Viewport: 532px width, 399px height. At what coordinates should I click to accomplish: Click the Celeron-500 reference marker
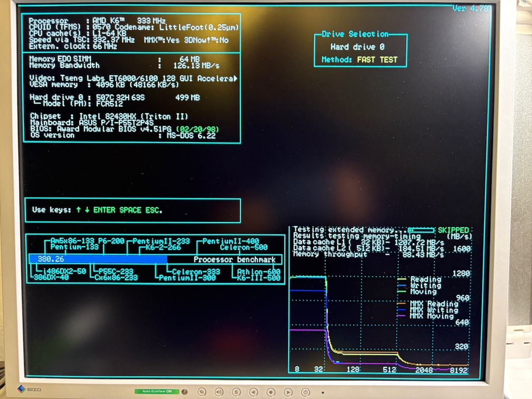[x=244, y=247]
